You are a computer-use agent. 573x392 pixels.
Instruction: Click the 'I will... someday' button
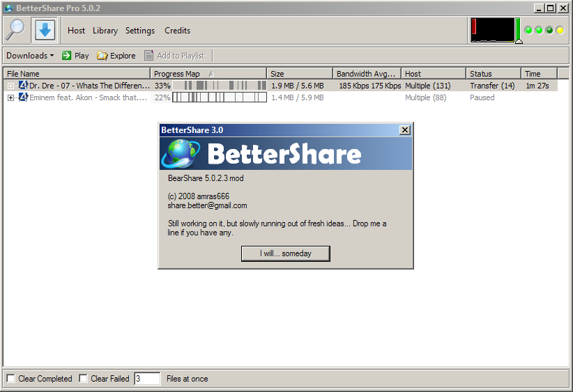(285, 253)
